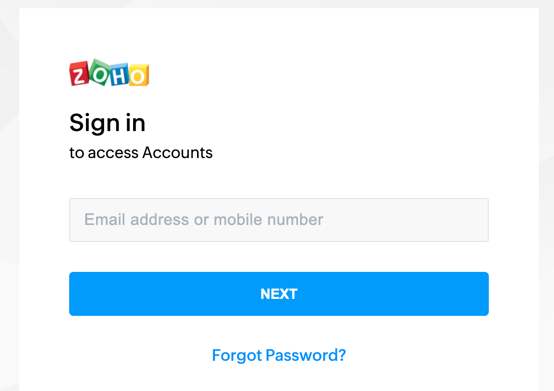The height and width of the screenshot is (391, 554).
Task: Click the red Z block in logo
Action: pyautogui.click(x=79, y=73)
